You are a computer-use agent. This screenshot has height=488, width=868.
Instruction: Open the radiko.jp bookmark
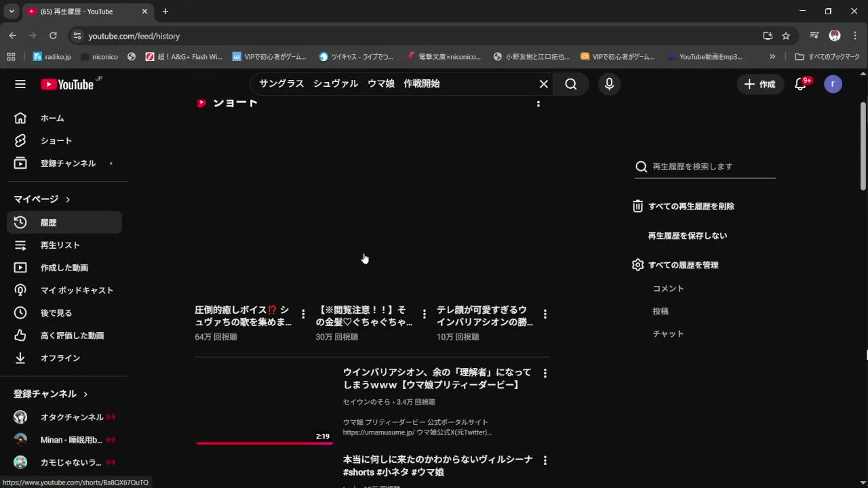(52, 57)
